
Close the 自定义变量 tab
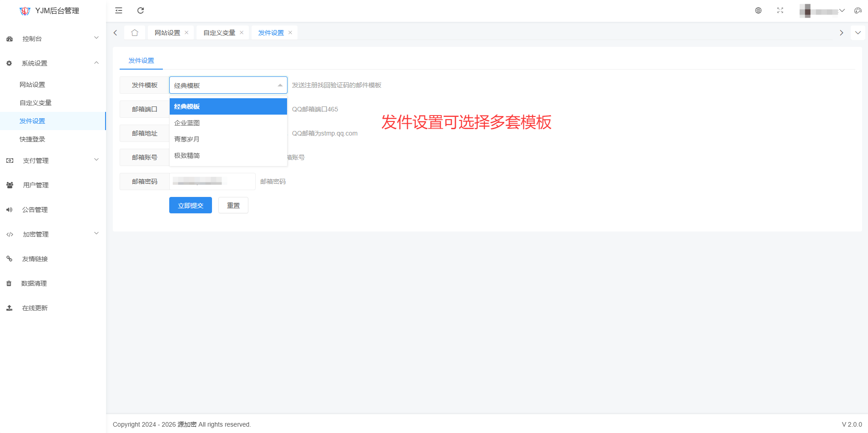(242, 33)
